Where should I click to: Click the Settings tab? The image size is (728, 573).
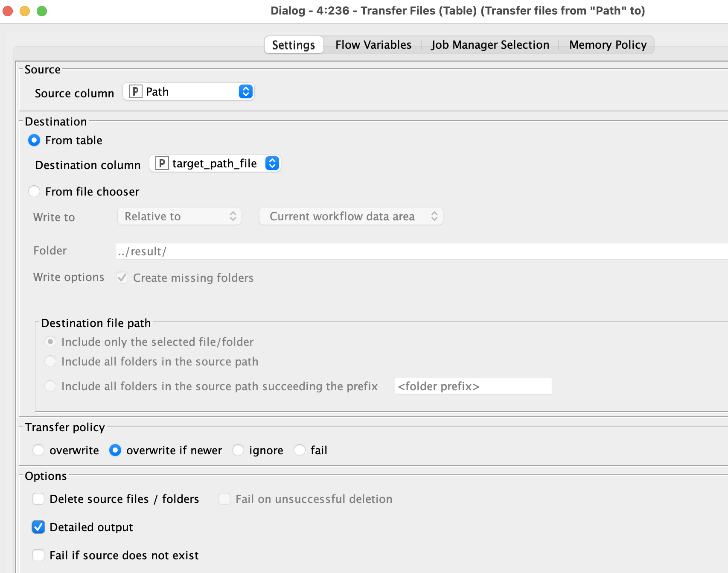click(x=293, y=44)
